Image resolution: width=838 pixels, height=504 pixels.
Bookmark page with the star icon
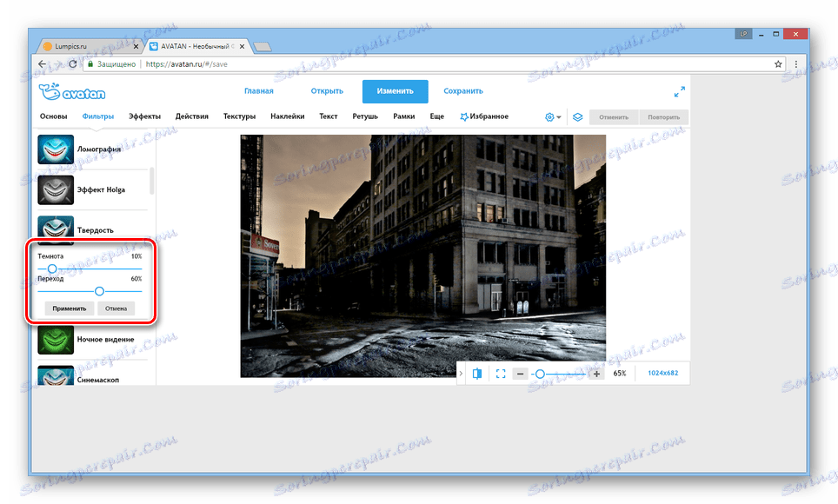778,64
